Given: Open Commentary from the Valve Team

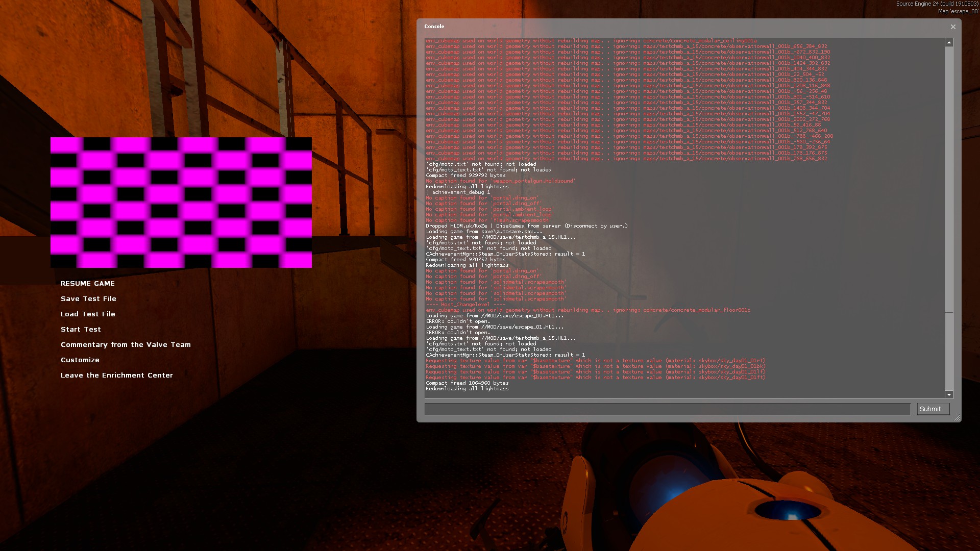Looking at the screenshot, I should (126, 344).
